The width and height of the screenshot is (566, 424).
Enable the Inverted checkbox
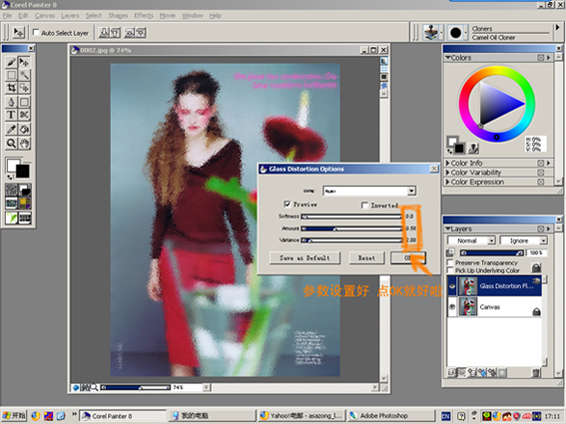pyautogui.click(x=365, y=205)
